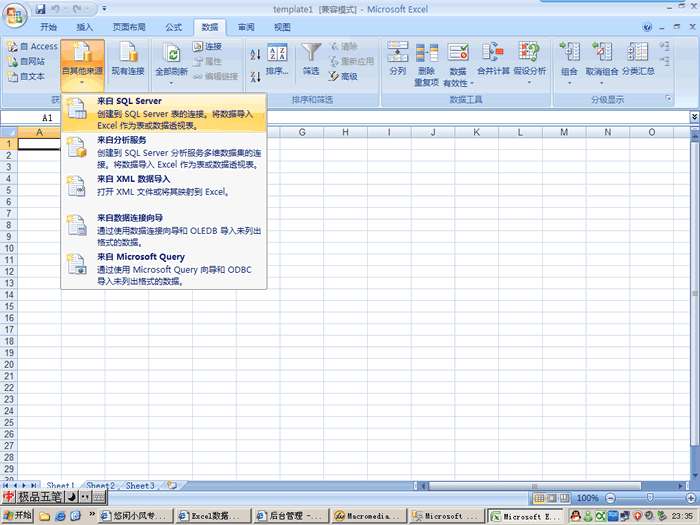Click the vertical scrollbar
700x525 pixels.
(695, 294)
